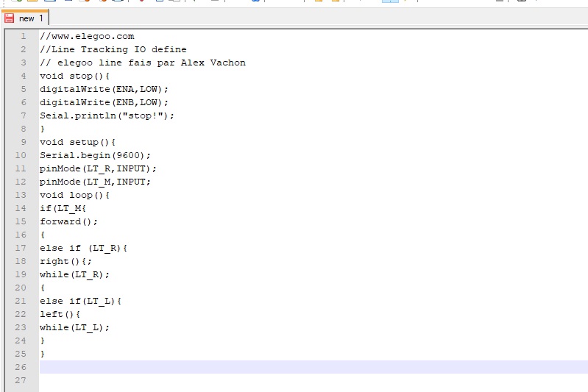This screenshot has height=392, width=588.
Task: Place cursor on 'Alex Vachon' comment line
Action: [x=143, y=63]
